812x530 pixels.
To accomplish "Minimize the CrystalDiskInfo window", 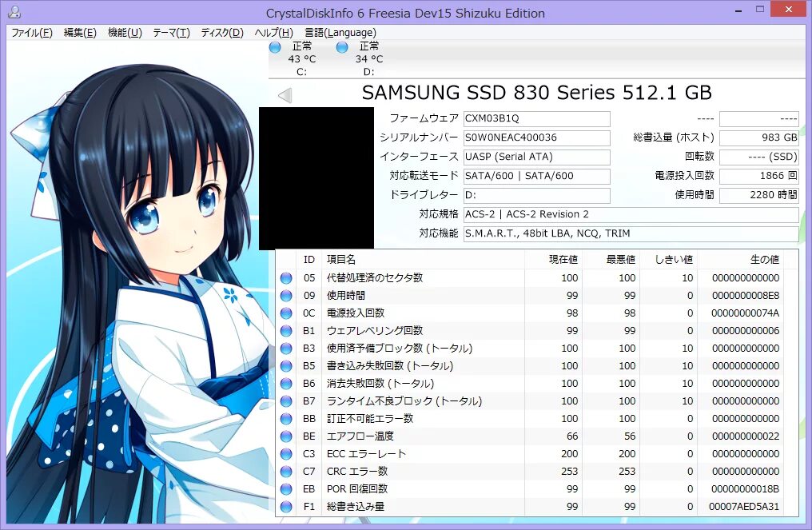I will [738, 10].
